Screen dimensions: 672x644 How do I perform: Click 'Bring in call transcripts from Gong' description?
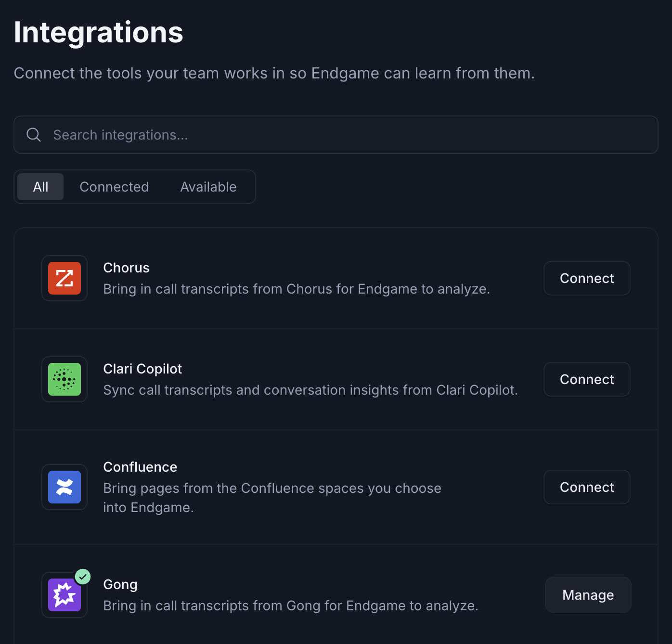291,605
